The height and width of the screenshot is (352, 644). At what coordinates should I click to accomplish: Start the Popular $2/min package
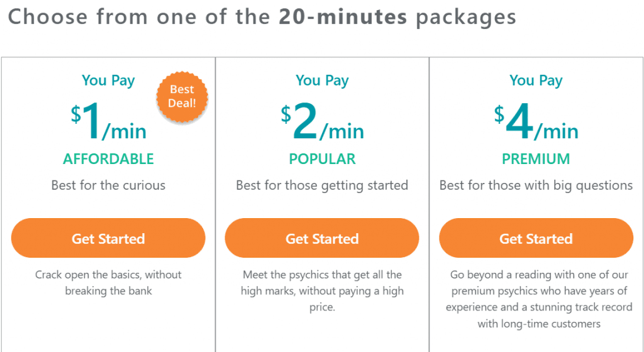(322, 238)
